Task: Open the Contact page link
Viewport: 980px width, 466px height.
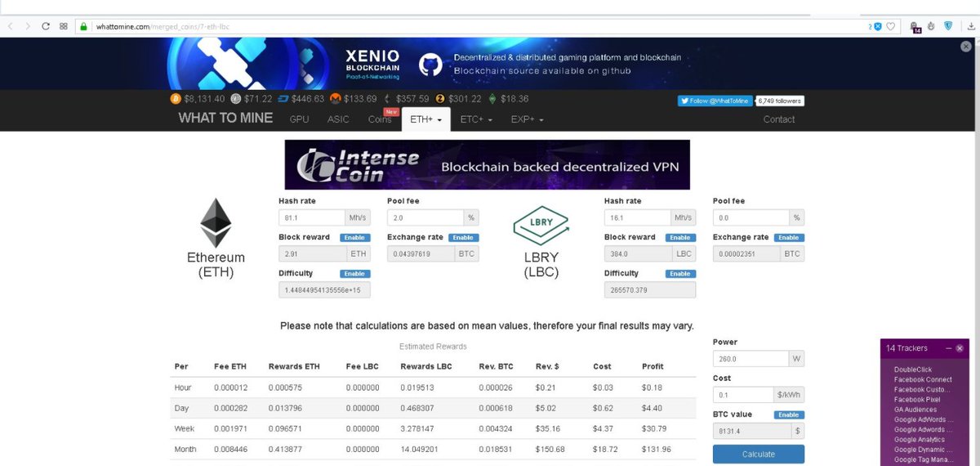Action: 778,119
